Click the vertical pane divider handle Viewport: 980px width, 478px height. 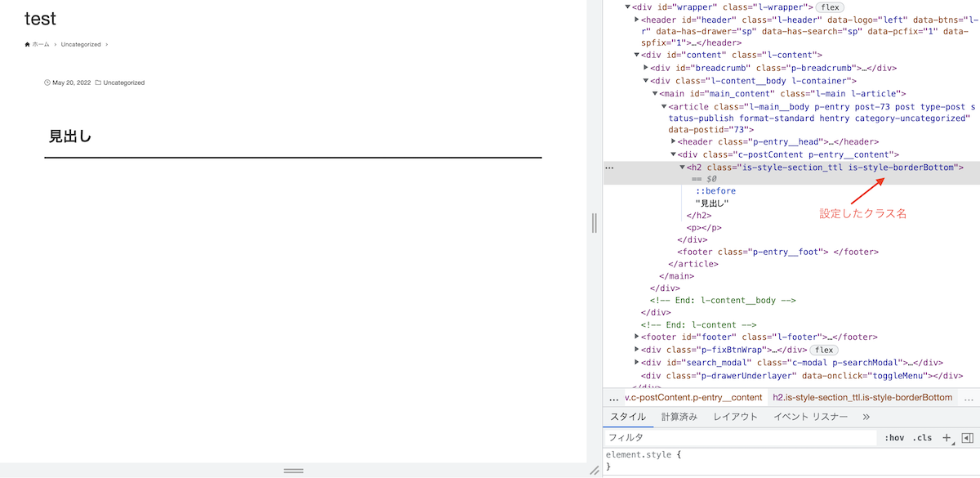coord(595,222)
